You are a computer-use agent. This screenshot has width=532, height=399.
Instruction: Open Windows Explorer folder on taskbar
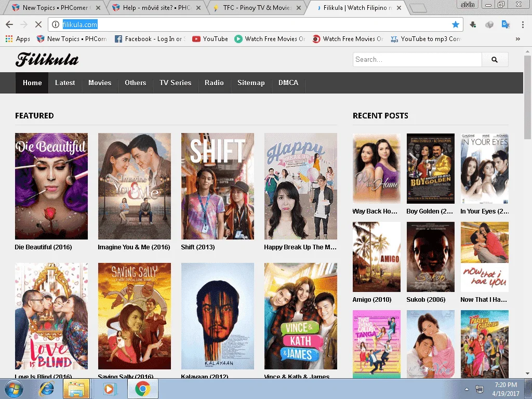76,389
